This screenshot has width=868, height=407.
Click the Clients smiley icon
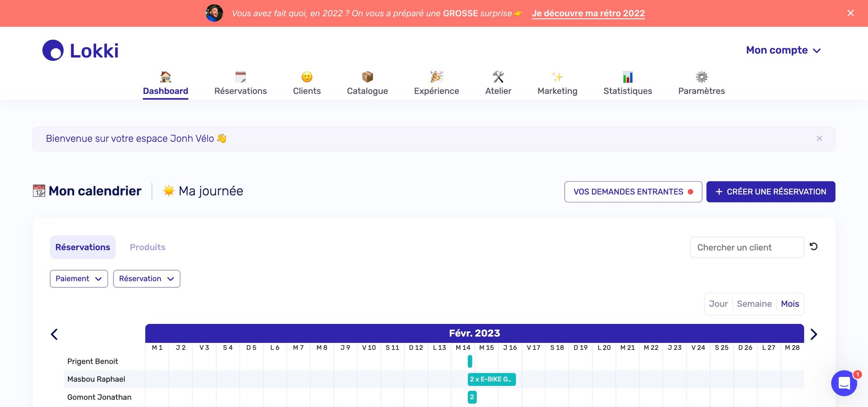[307, 77]
